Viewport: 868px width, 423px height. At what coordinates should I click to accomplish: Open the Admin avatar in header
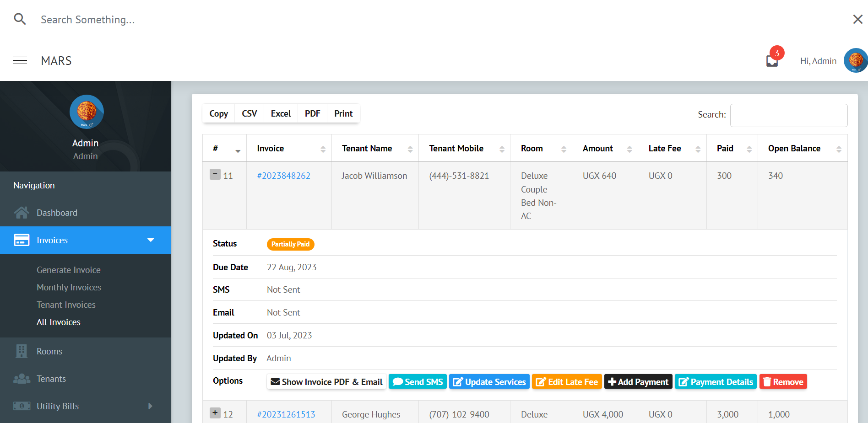(856, 60)
